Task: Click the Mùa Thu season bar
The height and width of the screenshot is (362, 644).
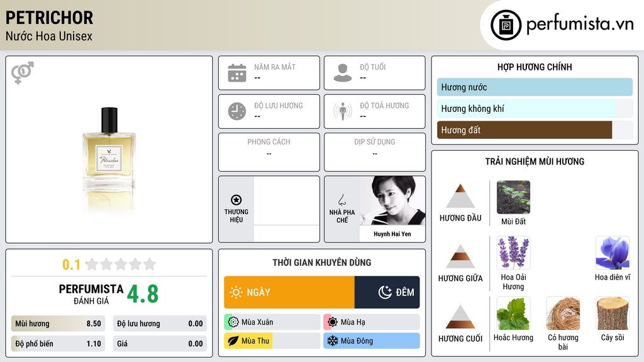Action: pos(272,341)
